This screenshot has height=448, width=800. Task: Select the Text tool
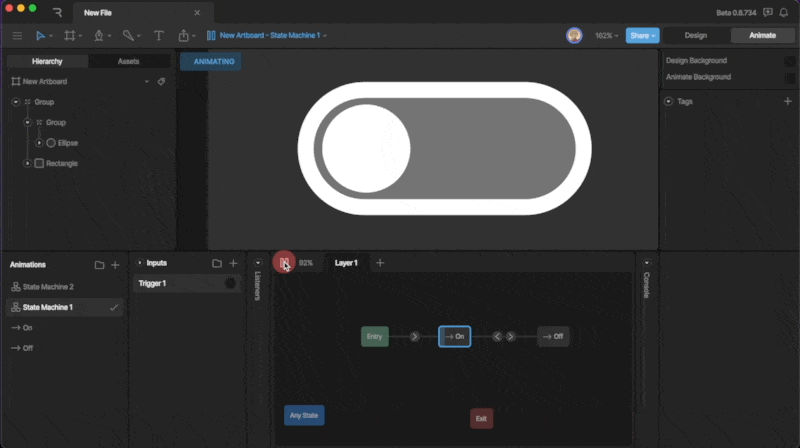[x=158, y=35]
